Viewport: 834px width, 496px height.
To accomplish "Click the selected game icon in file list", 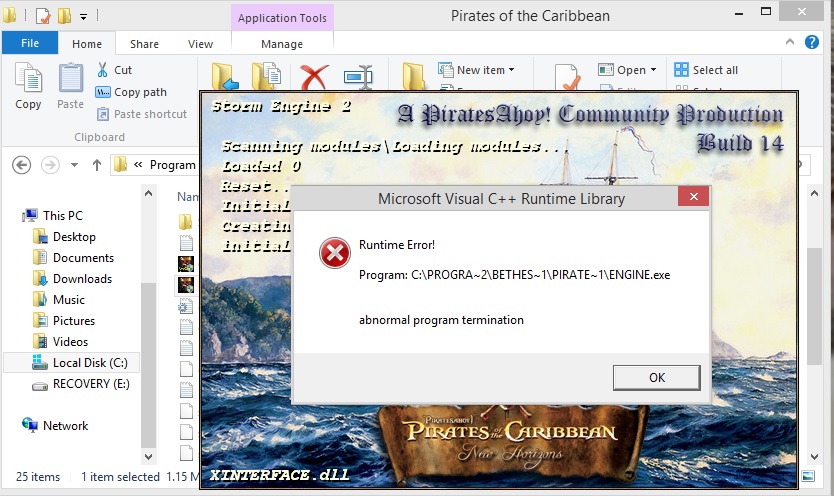I will 186,285.
